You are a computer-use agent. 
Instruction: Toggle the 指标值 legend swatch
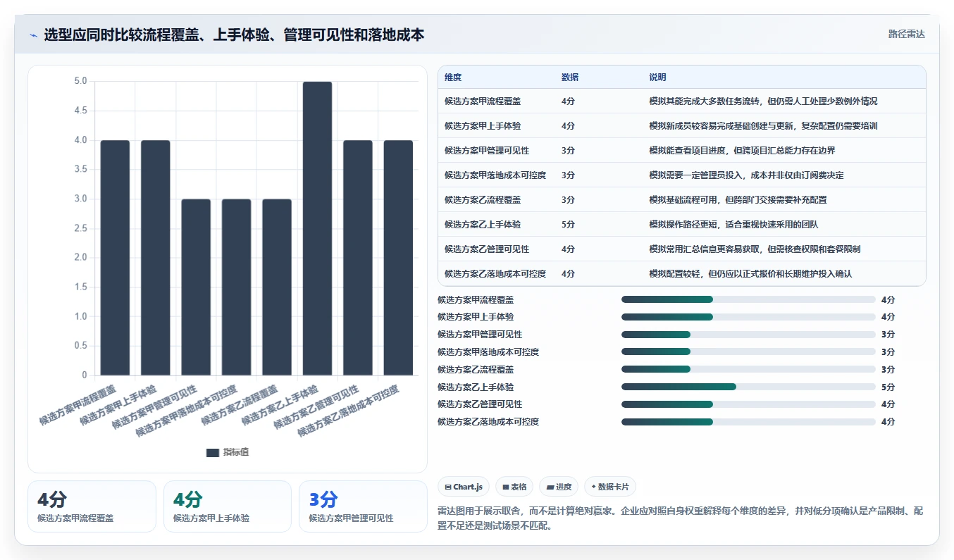(x=212, y=452)
